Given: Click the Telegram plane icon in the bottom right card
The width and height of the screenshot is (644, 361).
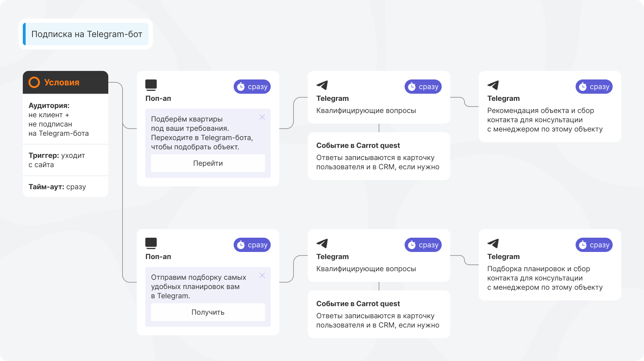Looking at the screenshot, I should pyautogui.click(x=493, y=243).
